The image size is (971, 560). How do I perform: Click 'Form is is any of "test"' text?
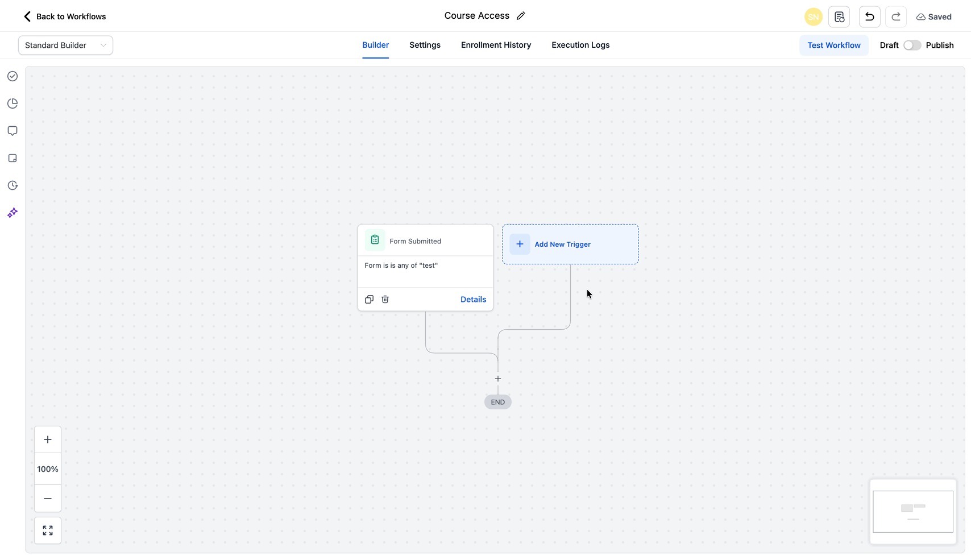(401, 266)
